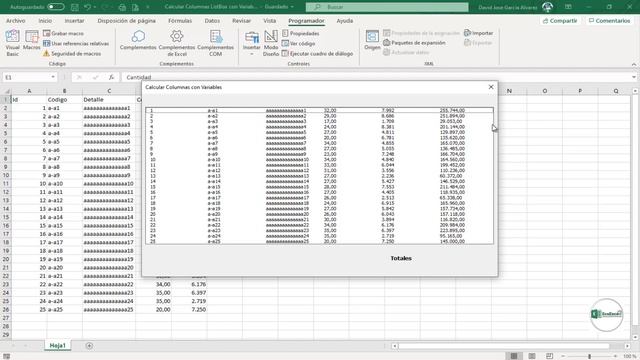Add a new sheet with plus icon
The width and height of the screenshot is (640, 360).
(x=89, y=346)
